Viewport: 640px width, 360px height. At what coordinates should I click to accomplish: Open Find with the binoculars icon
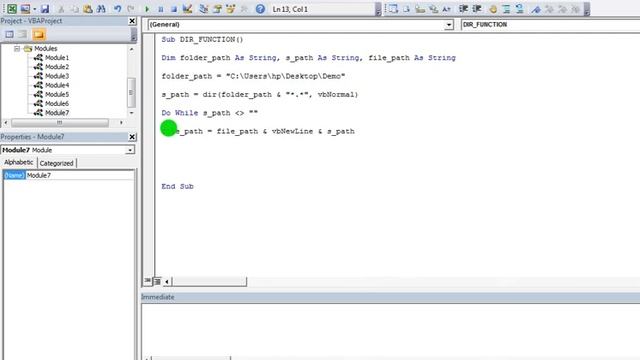click(x=101, y=9)
